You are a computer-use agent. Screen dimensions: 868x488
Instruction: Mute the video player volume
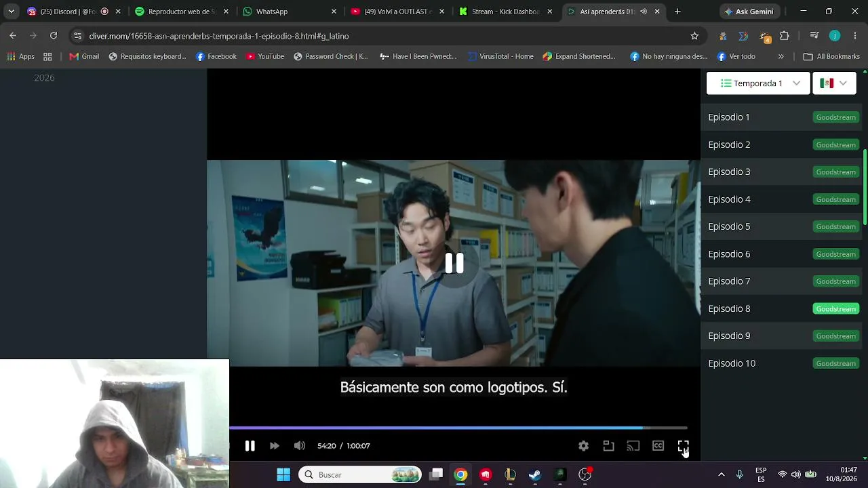click(300, 446)
